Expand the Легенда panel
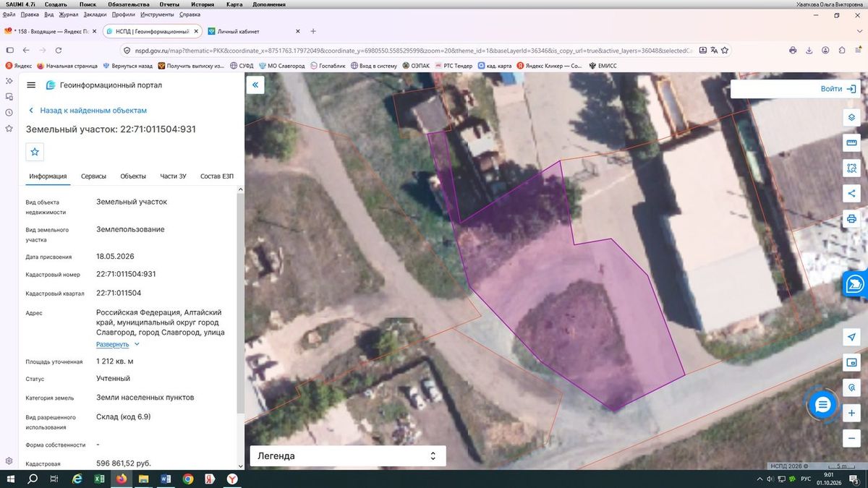This screenshot has width=868, height=488. [x=348, y=456]
